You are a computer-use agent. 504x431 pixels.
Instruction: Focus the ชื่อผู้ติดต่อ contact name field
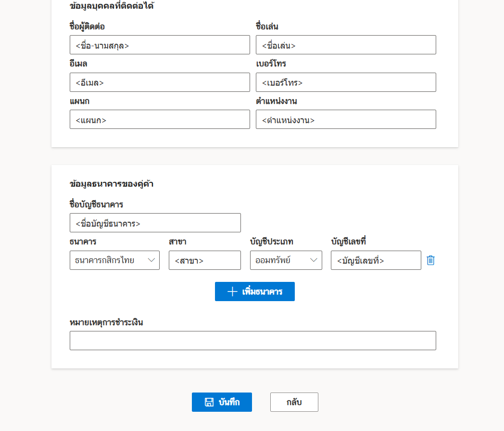click(160, 45)
